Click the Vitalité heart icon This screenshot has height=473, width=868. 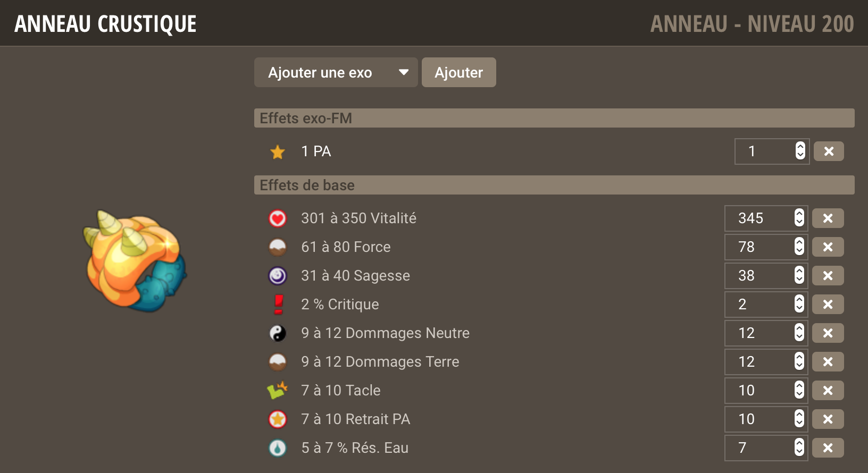(277, 218)
